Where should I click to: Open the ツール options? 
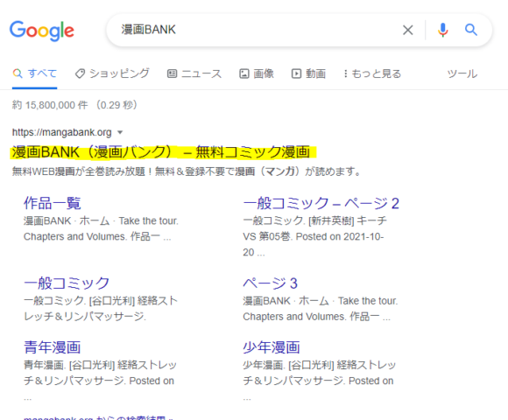point(462,73)
